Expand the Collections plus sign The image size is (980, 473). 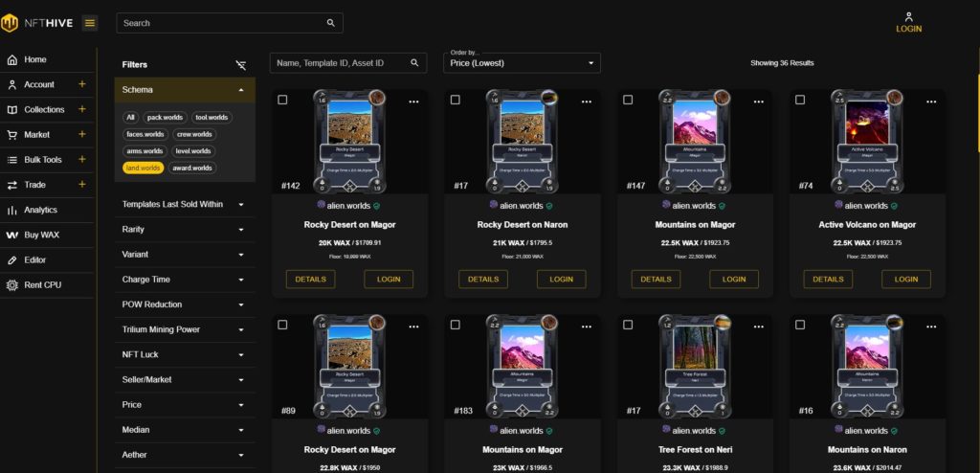coord(82,109)
